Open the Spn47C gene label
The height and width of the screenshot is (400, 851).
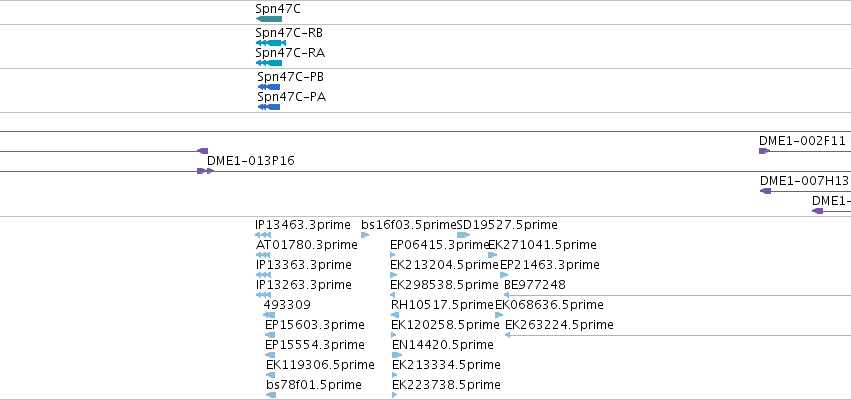[x=278, y=9]
